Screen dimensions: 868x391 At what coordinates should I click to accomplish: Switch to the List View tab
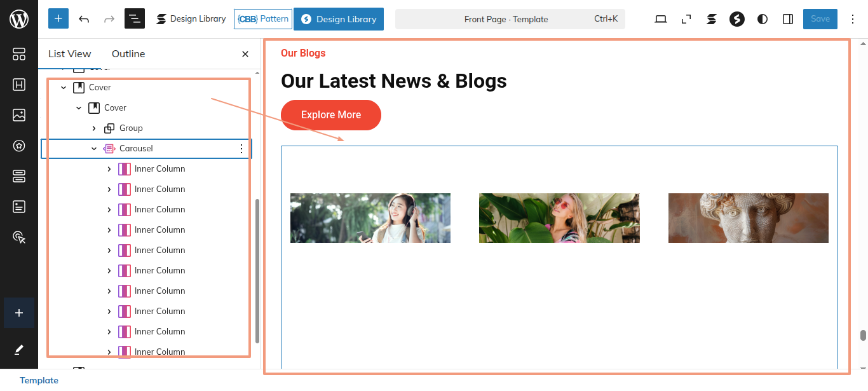(x=70, y=54)
